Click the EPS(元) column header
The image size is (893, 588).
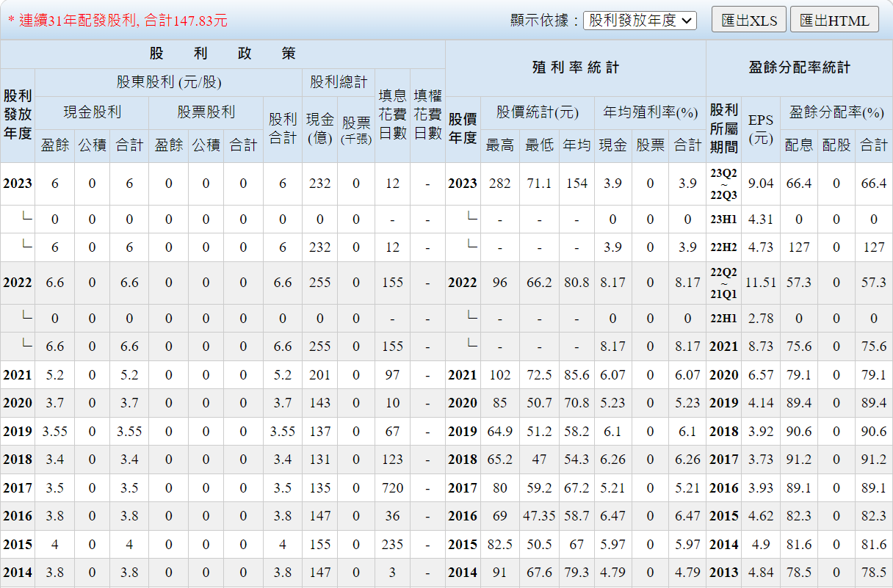click(x=761, y=128)
